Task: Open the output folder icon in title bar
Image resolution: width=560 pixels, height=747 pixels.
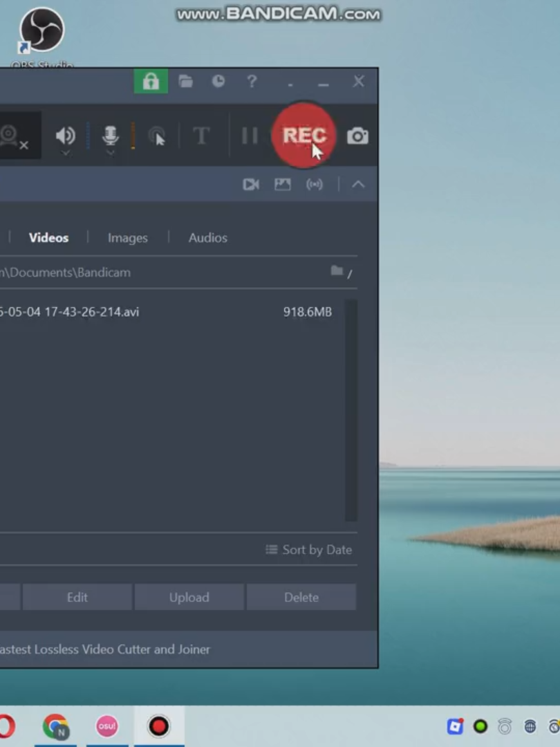Action: 186,82
